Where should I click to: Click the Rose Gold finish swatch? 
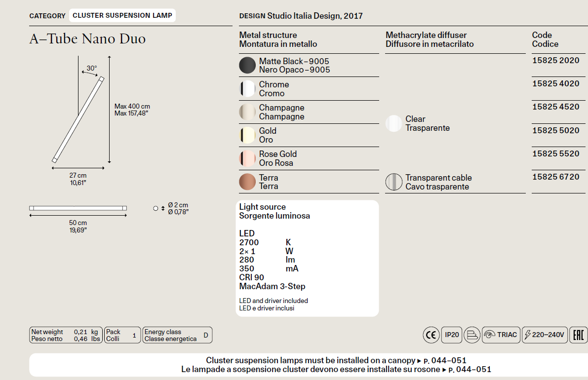247,158
